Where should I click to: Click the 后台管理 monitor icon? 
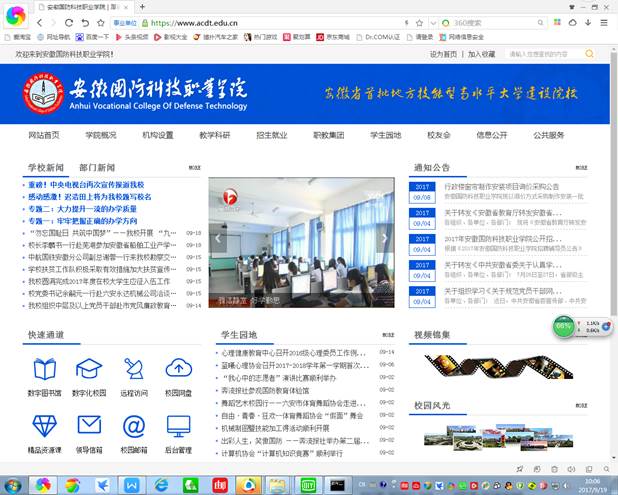pos(178,427)
